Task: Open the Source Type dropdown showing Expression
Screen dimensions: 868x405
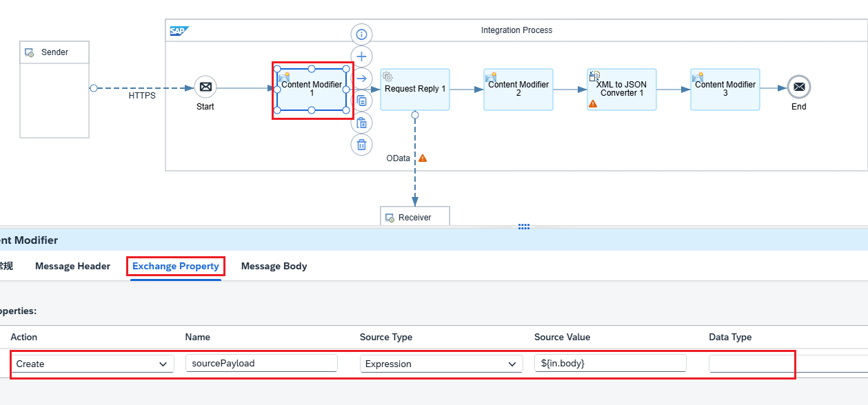Action: [441, 364]
